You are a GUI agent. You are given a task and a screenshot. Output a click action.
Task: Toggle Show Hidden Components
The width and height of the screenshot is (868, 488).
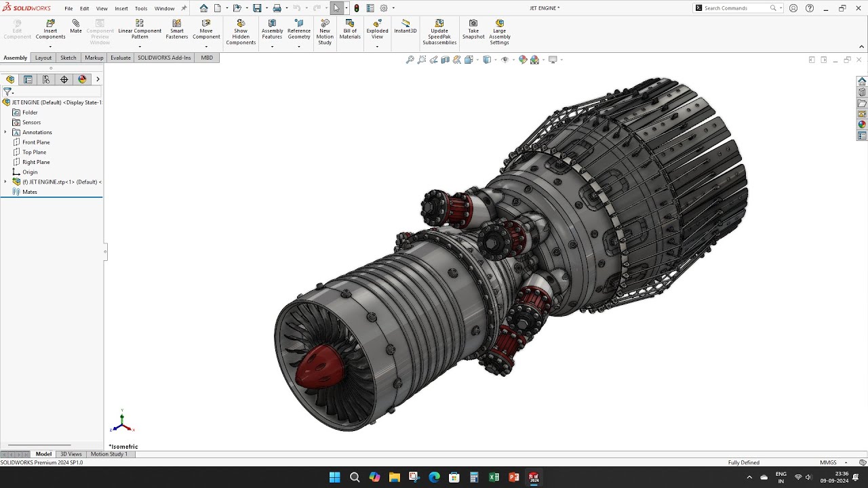tap(241, 33)
